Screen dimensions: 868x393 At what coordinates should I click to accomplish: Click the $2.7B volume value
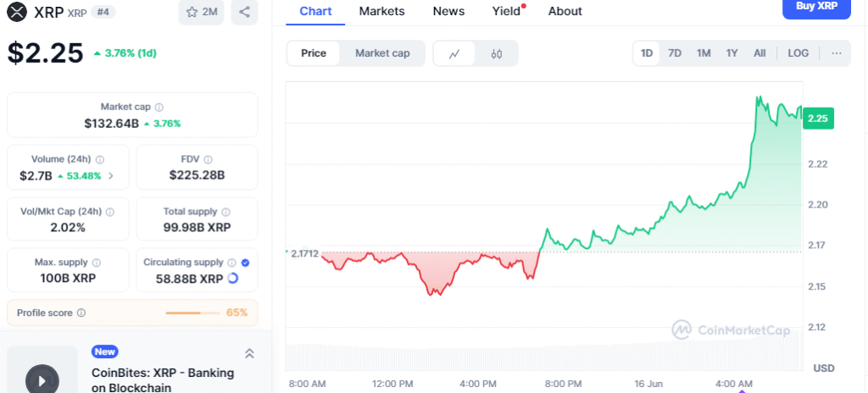(x=36, y=176)
